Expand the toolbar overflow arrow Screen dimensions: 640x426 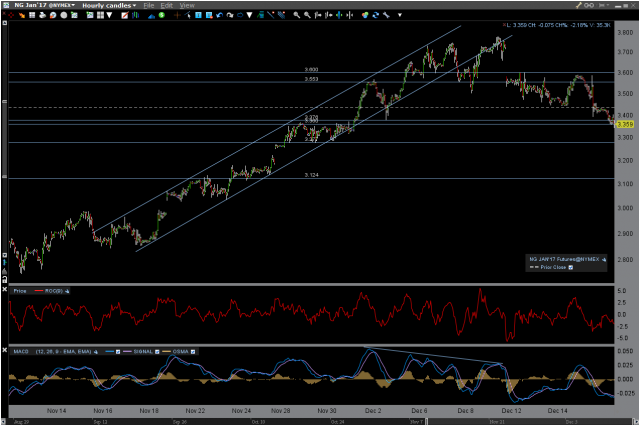pos(400,15)
